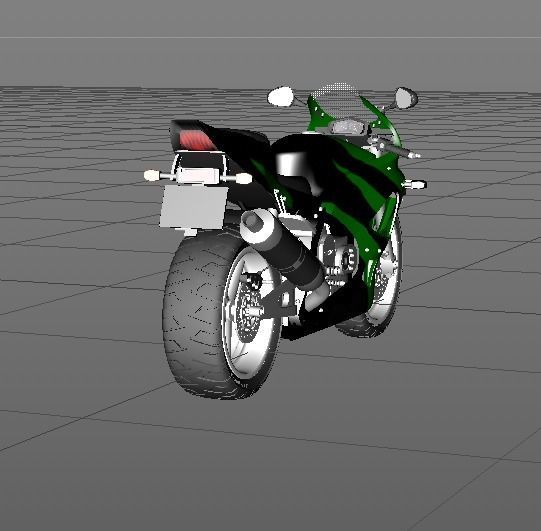
Task: Pick the blank grey license plate
Action: tap(194, 207)
